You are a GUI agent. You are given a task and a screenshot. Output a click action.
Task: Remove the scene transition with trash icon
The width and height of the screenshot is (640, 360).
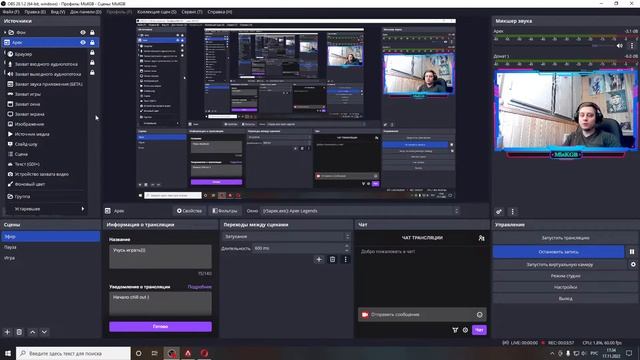click(332, 259)
